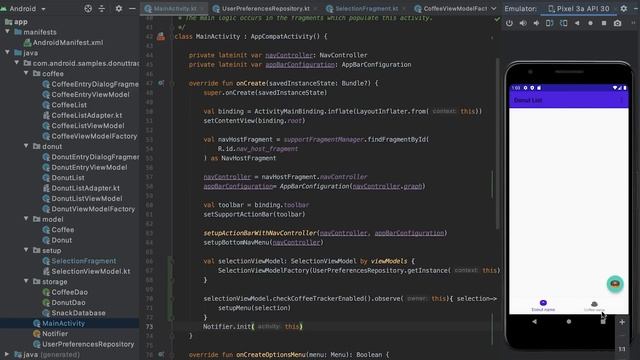Collapse the java source folder
640x360 pixels.
click(7, 52)
